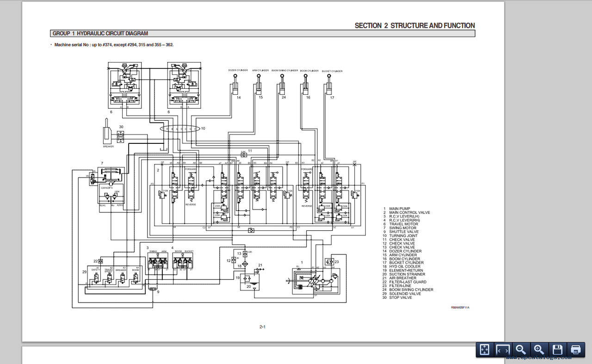Click the fit width icon with angle brackets
The image size is (592, 364).
(x=503, y=350)
